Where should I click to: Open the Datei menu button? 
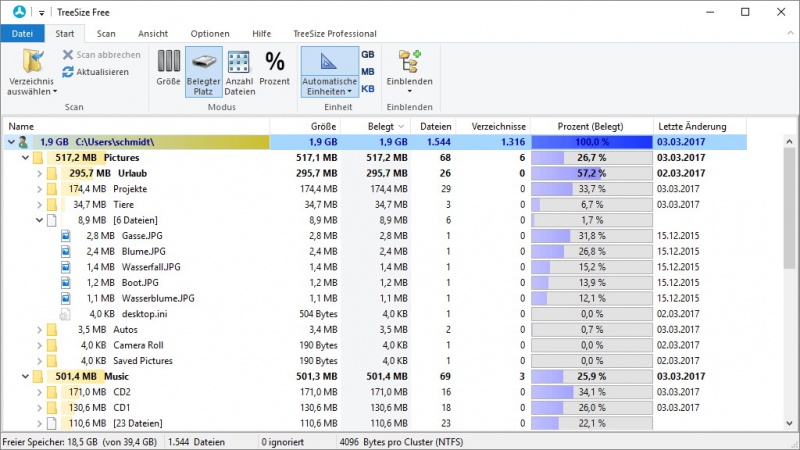tap(22, 34)
